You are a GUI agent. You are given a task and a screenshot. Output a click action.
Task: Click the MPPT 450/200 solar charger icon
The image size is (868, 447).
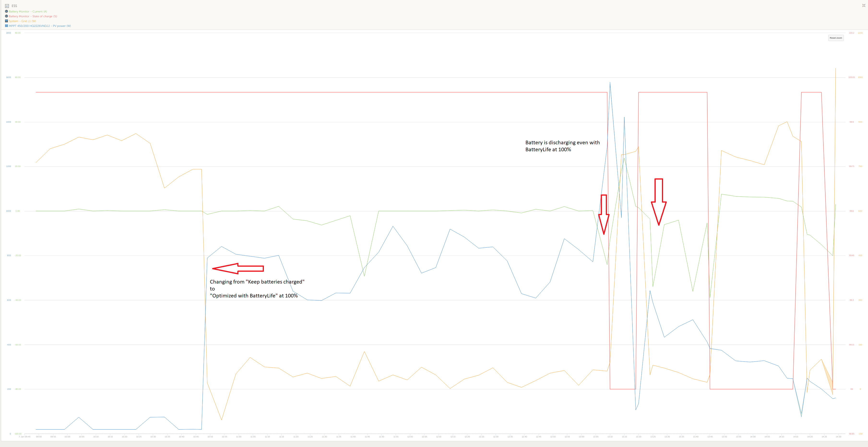(6, 26)
